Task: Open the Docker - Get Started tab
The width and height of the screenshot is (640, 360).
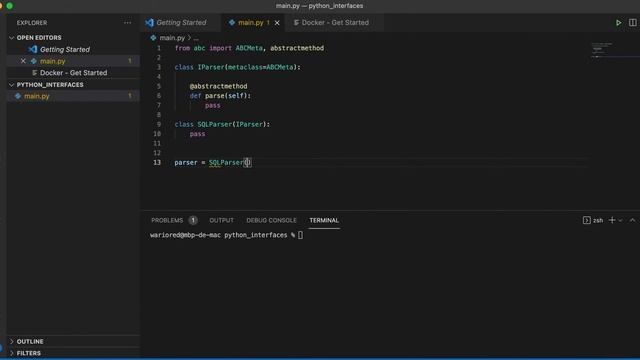Action: tap(335, 23)
